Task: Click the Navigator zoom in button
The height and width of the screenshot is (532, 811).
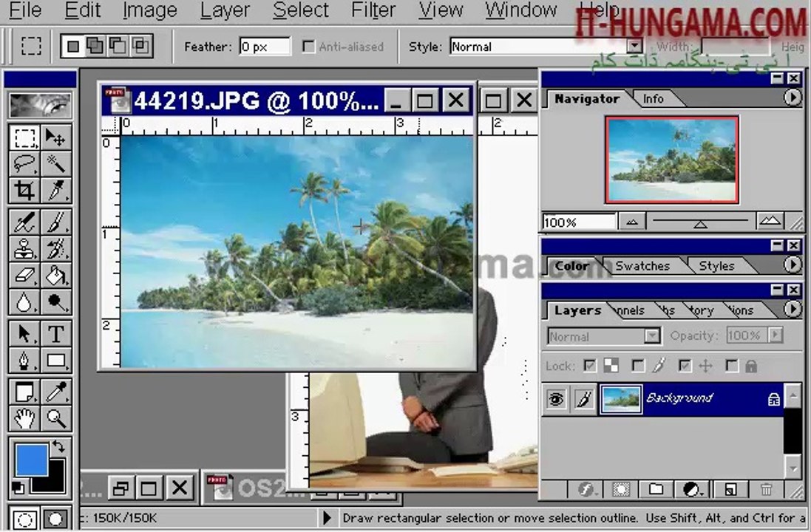Action: coord(770,221)
